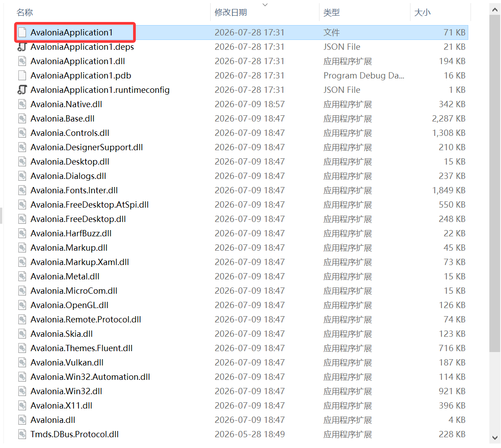Image resolution: width=501 pixels, height=448 pixels.
Task: Click the Avalonia.Vulkan.dll file icon
Action: tap(22, 363)
